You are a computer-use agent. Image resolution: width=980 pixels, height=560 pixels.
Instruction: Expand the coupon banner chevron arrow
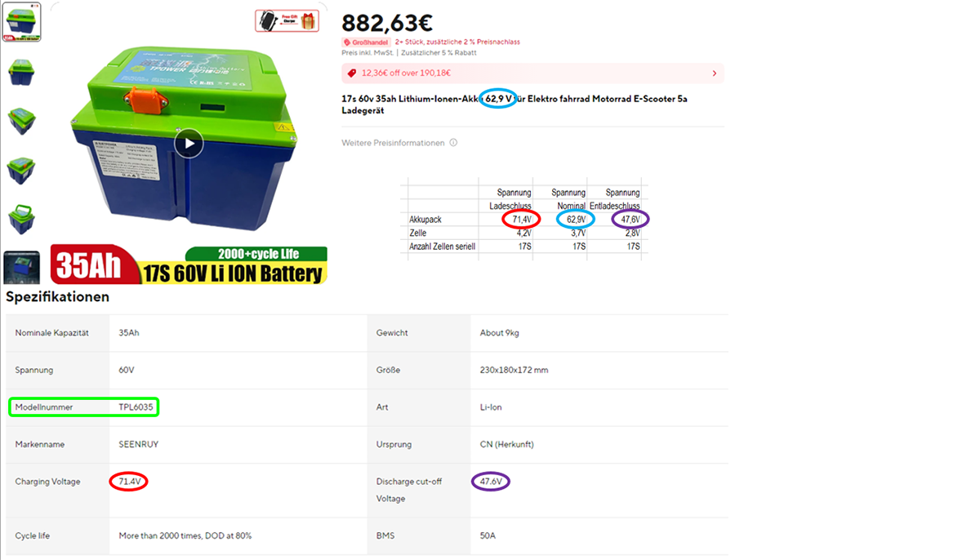coord(715,73)
